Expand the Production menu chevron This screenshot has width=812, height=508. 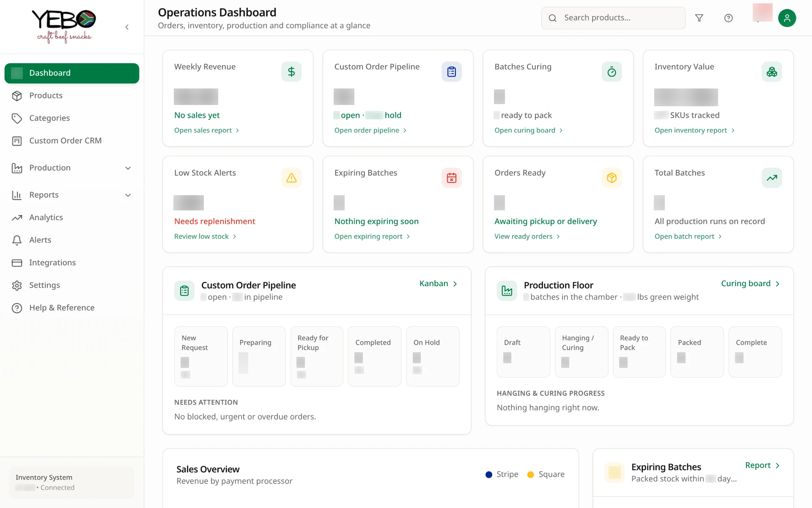pos(128,168)
